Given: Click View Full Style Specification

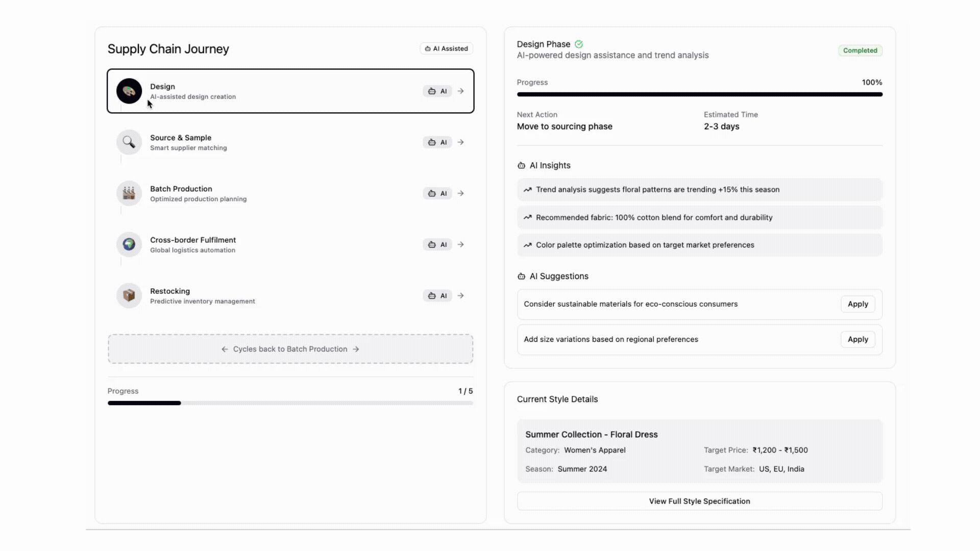Looking at the screenshot, I should click(x=699, y=501).
